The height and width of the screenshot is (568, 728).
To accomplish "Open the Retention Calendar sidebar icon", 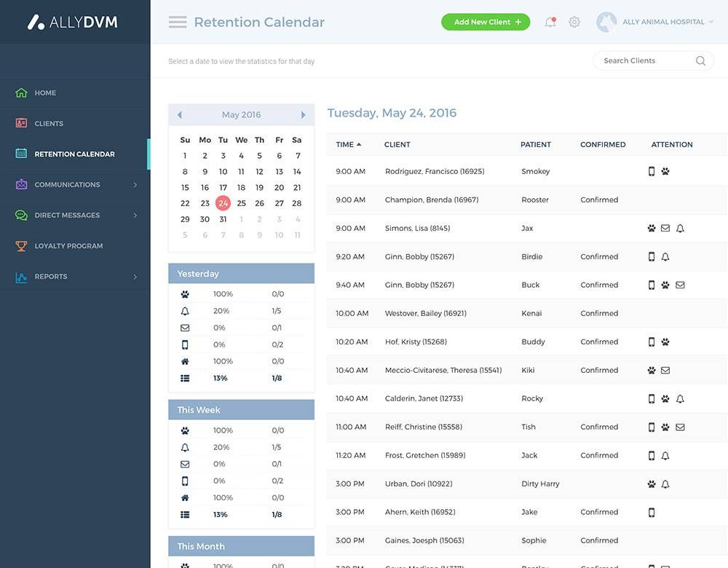I will [x=20, y=154].
